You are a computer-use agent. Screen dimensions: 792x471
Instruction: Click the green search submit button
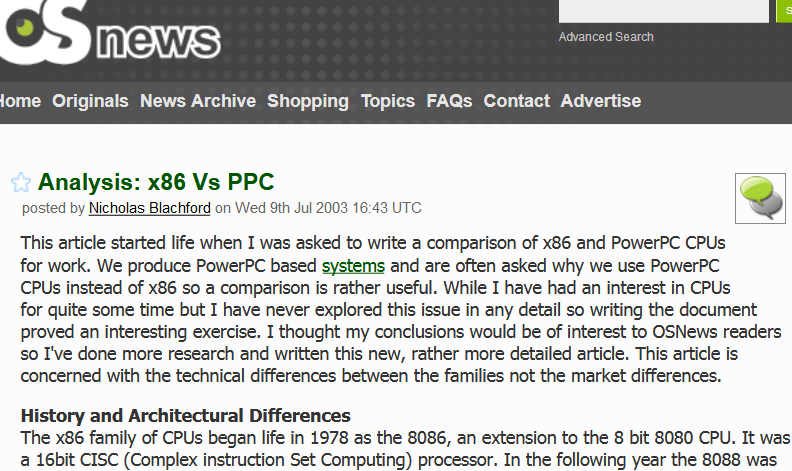[x=784, y=11]
